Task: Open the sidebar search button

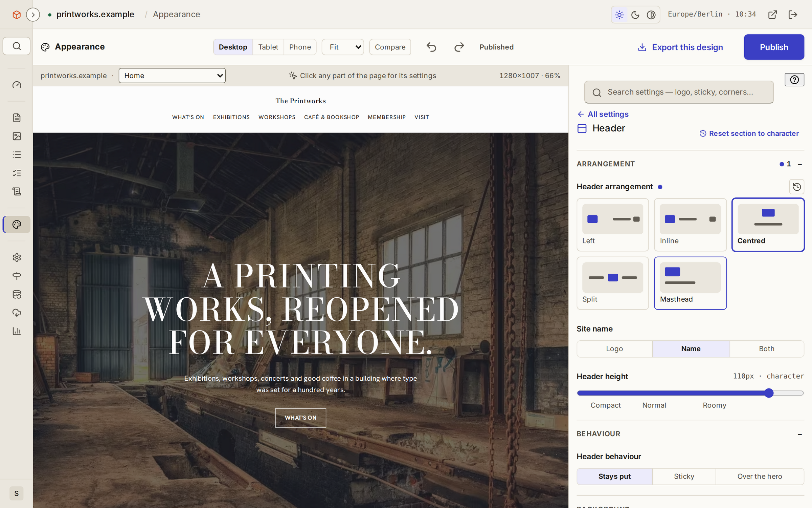Action: pos(17,46)
